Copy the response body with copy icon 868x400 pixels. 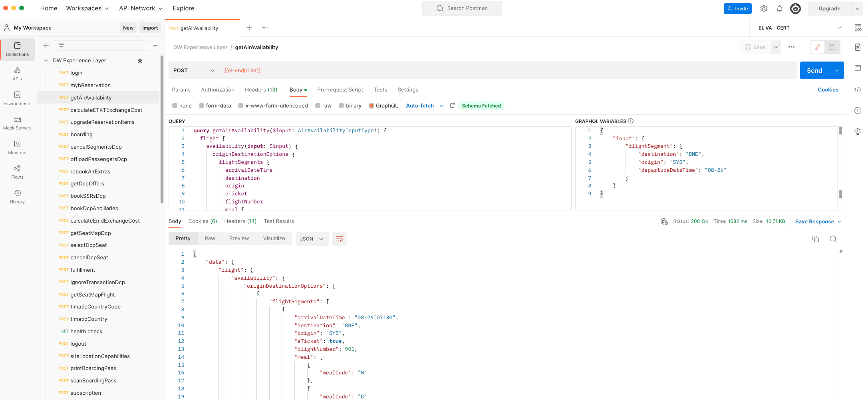[815, 239]
